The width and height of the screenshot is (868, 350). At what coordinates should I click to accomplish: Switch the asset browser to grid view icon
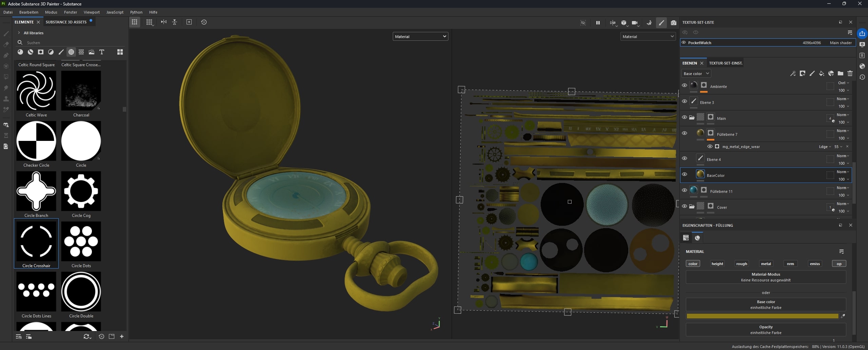point(120,52)
